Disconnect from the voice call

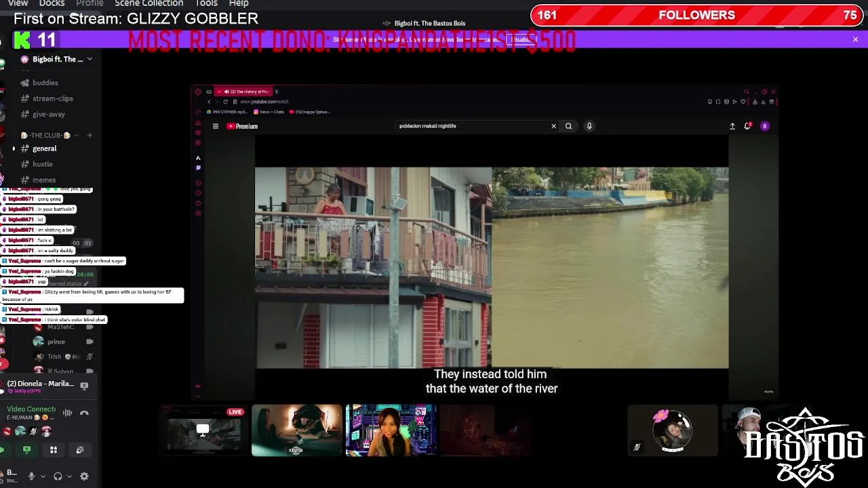point(84,413)
